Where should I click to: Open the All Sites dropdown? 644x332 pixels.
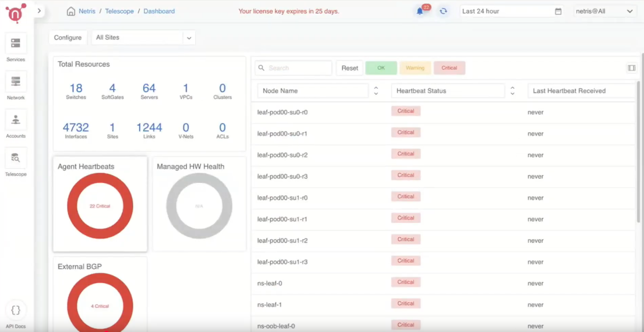tap(144, 38)
